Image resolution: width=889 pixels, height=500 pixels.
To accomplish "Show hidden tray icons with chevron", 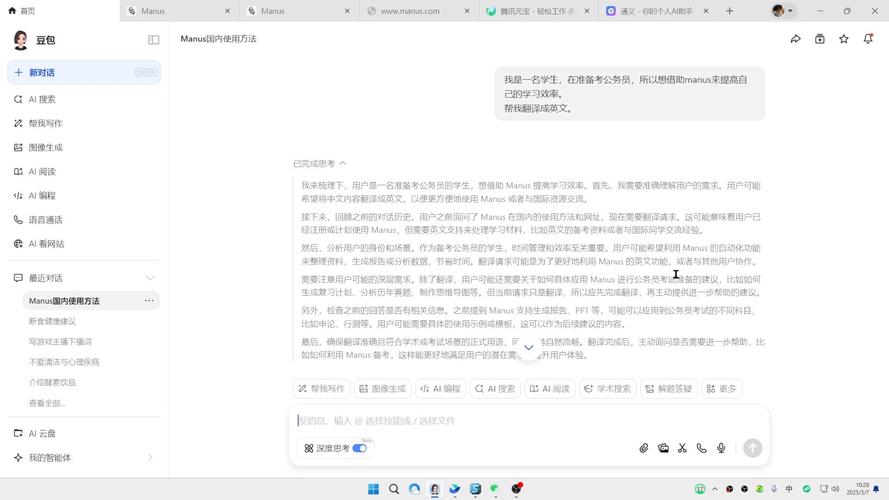I will [x=715, y=489].
